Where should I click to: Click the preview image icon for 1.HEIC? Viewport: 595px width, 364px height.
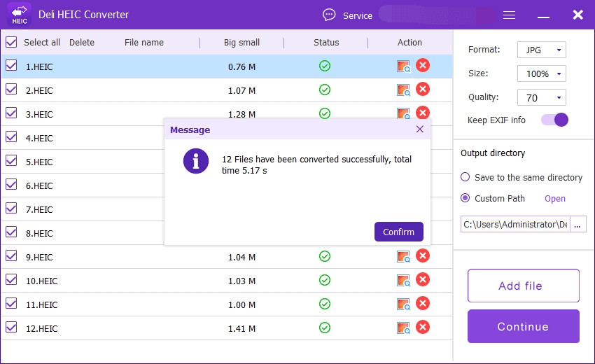click(x=403, y=66)
